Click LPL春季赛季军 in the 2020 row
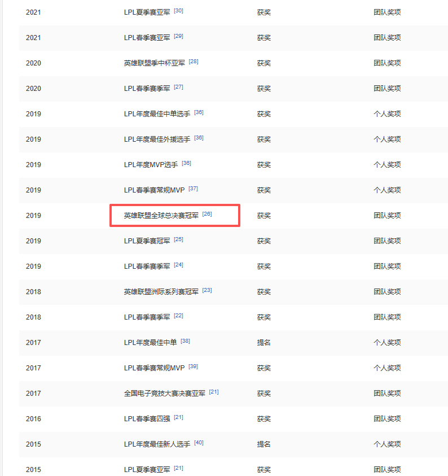The width and height of the screenshot is (448, 476). click(147, 89)
